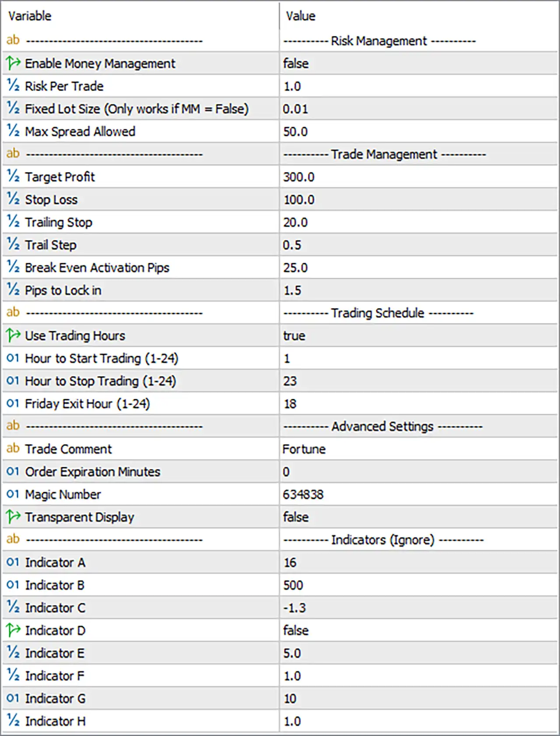The width and height of the screenshot is (560, 736).
Task: Click the double-type icon beside Target Profit
Action: point(13,177)
